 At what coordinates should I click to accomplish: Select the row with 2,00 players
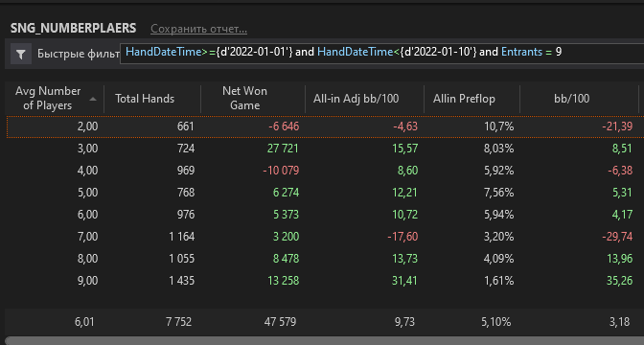tap(325, 126)
